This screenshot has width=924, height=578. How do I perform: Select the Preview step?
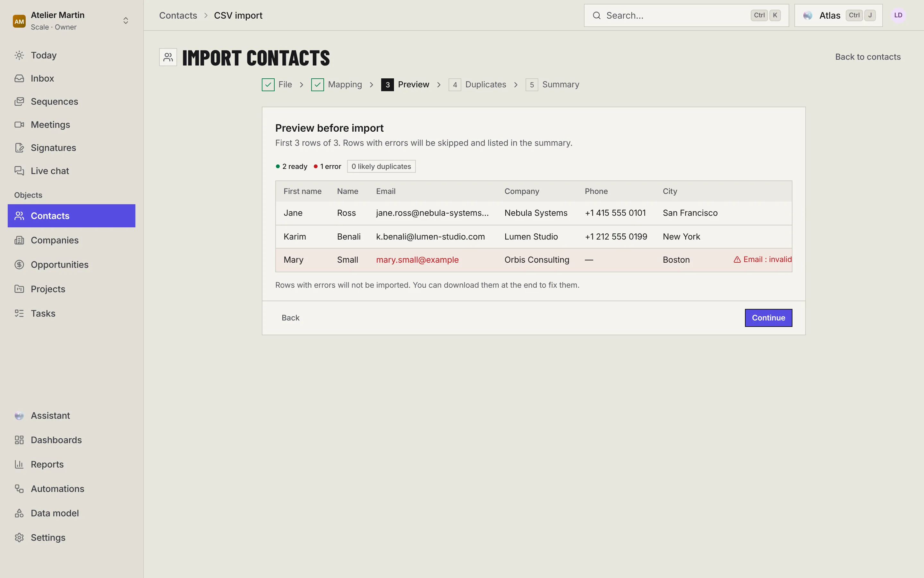tap(405, 84)
